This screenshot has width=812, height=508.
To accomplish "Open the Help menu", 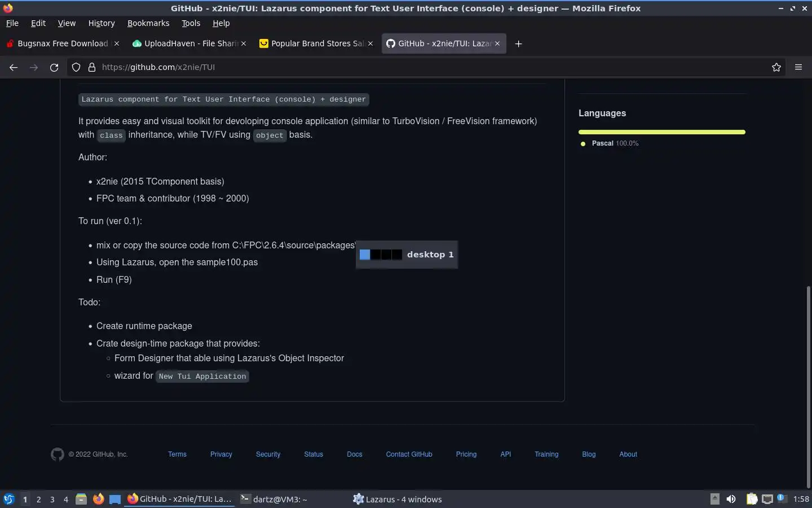I will [x=221, y=23].
